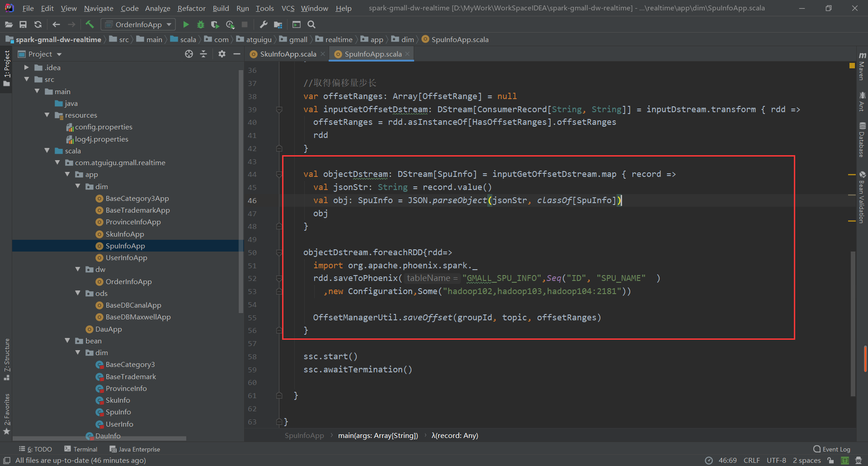Collapse all in Project panel
The height and width of the screenshot is (466, 868).
[203, 54]
